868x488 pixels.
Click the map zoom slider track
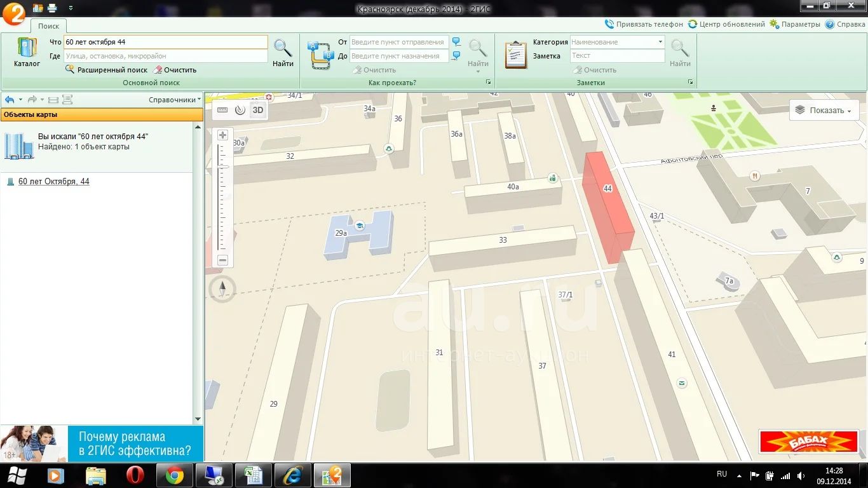[x=222, y=197]
